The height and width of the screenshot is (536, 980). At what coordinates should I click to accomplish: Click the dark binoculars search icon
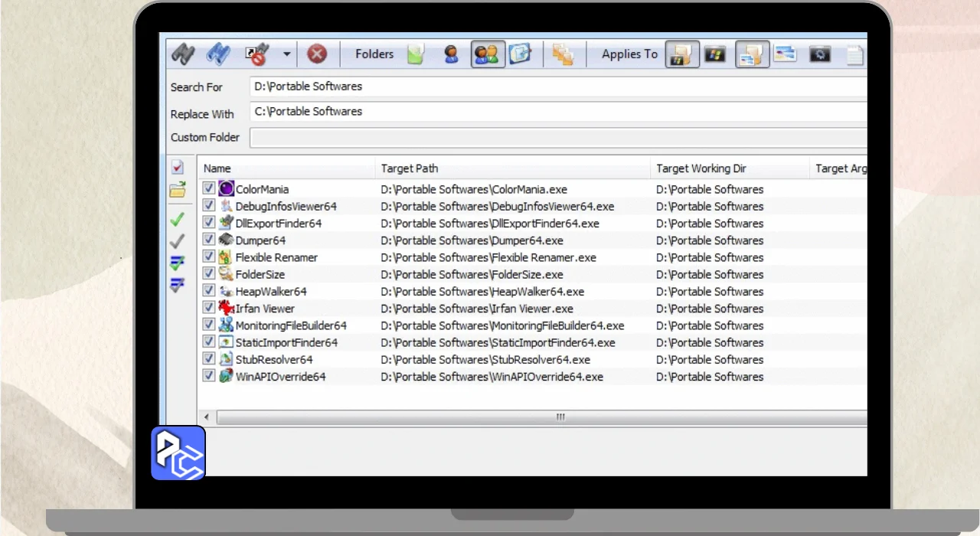183,54
